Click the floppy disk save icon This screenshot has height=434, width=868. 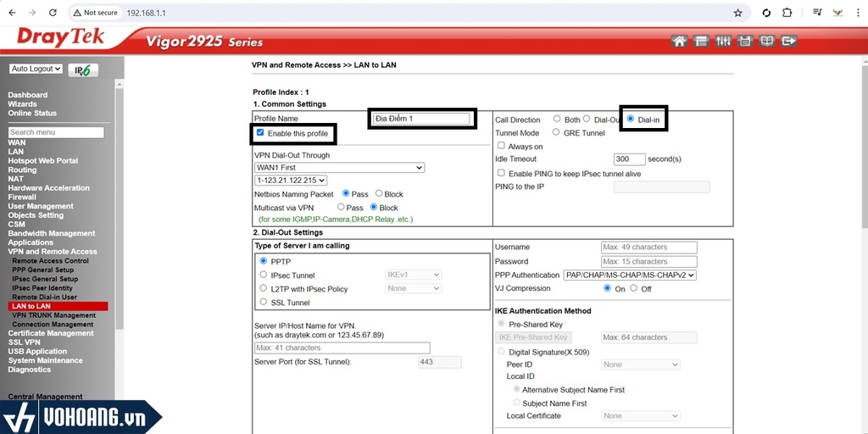click(x=744, y=41)
